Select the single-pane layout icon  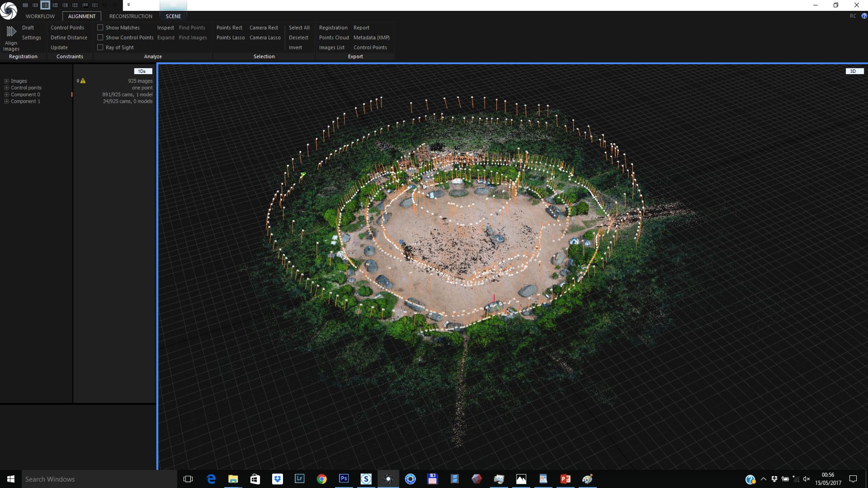tap(25, 5)
